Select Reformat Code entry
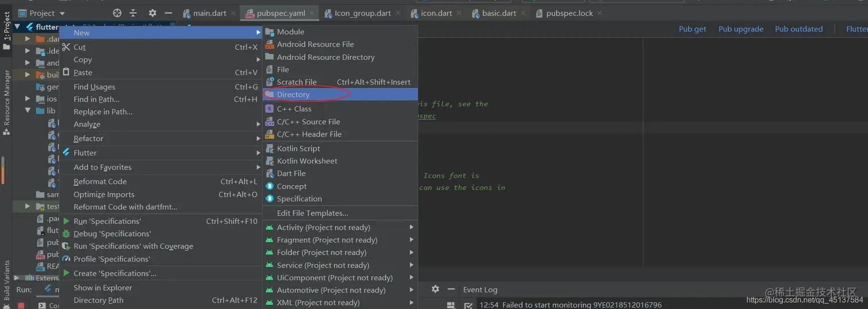This screenshot has width=868, height=309. pyautogui.click(x=161, y=181)
